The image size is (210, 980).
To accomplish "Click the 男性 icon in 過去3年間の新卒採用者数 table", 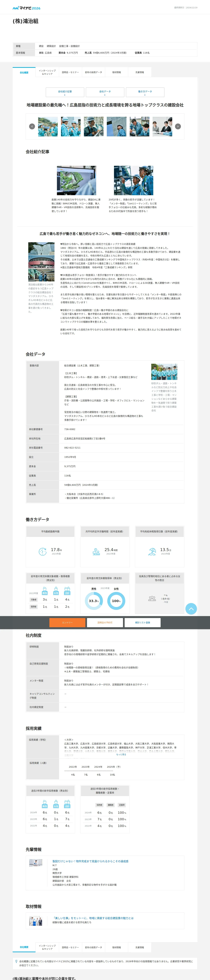I will (45, 804).
